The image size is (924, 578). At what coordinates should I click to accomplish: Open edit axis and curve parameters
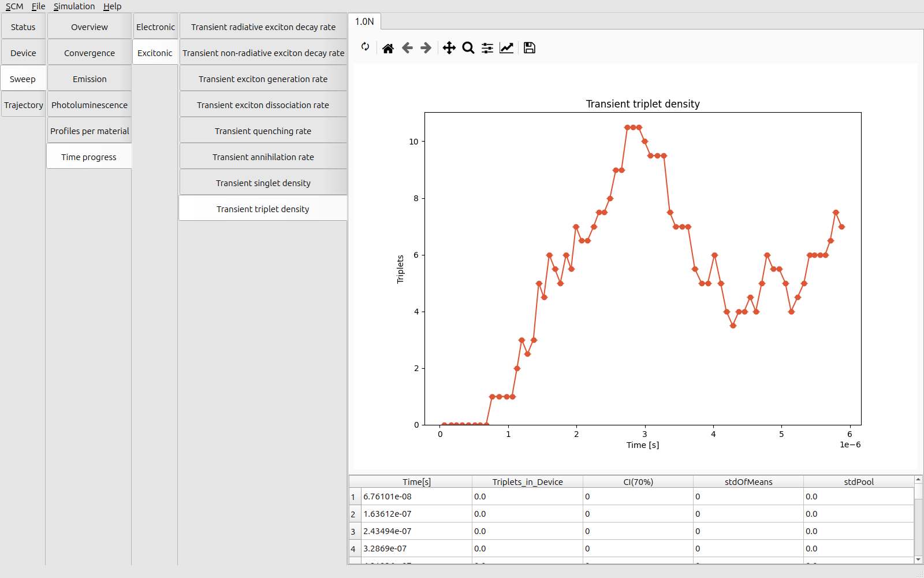(506, 48)
